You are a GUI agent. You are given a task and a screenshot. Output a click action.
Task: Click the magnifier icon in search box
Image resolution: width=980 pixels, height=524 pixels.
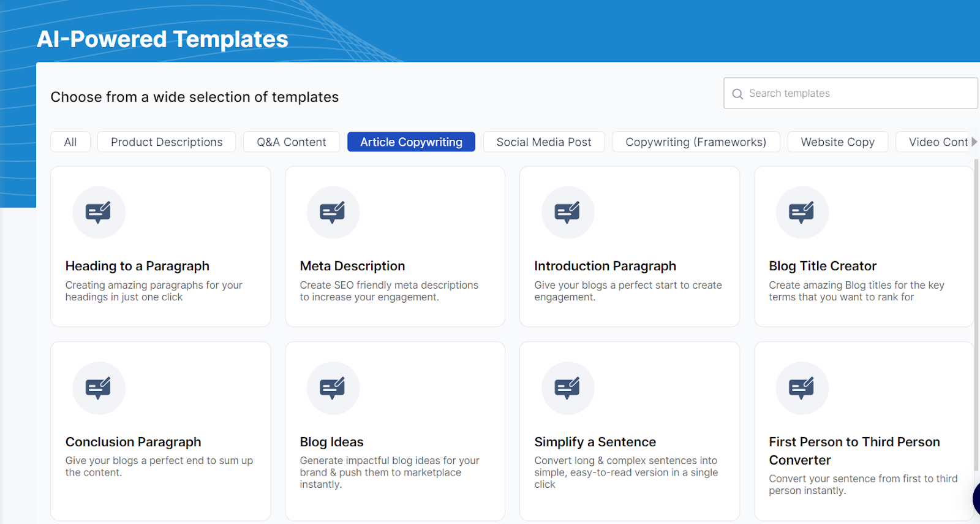coord(737,94)
